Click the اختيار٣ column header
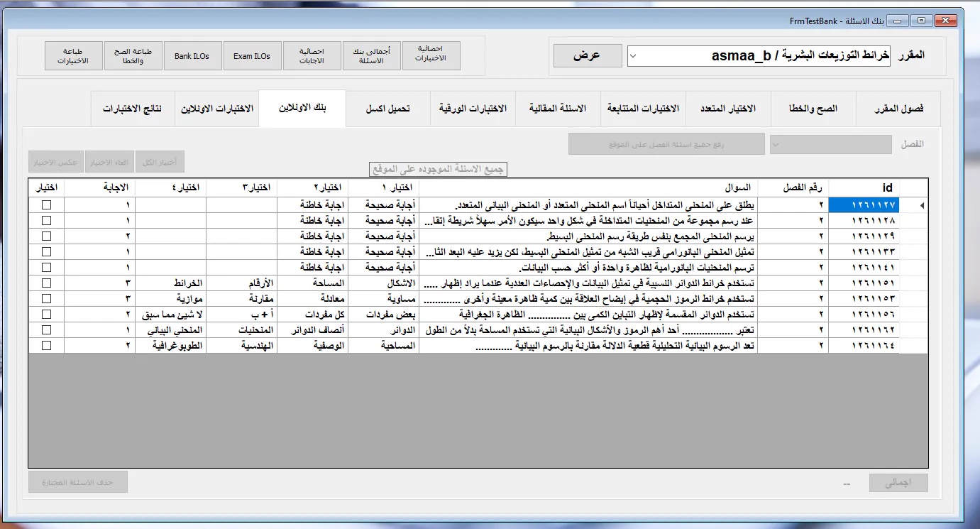This screenshot has height=529, width=980. tap(241, 187)
